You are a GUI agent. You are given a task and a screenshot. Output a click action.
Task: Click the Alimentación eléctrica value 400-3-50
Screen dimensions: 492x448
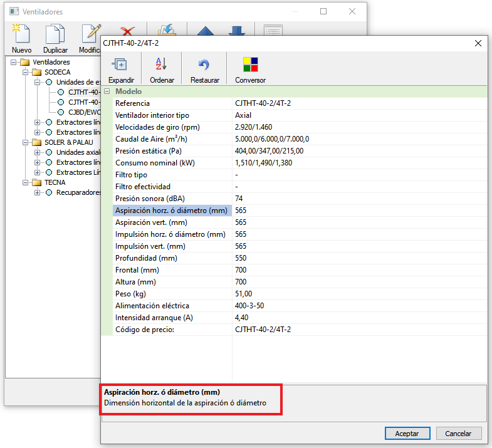tap(249, 306)
